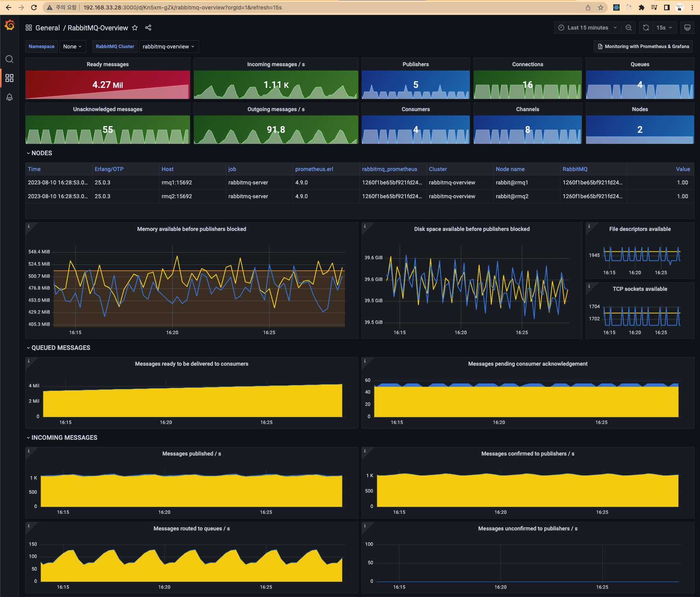Open the Messages published / s panel title
The image size is (700, 597).
click(192, 454)
